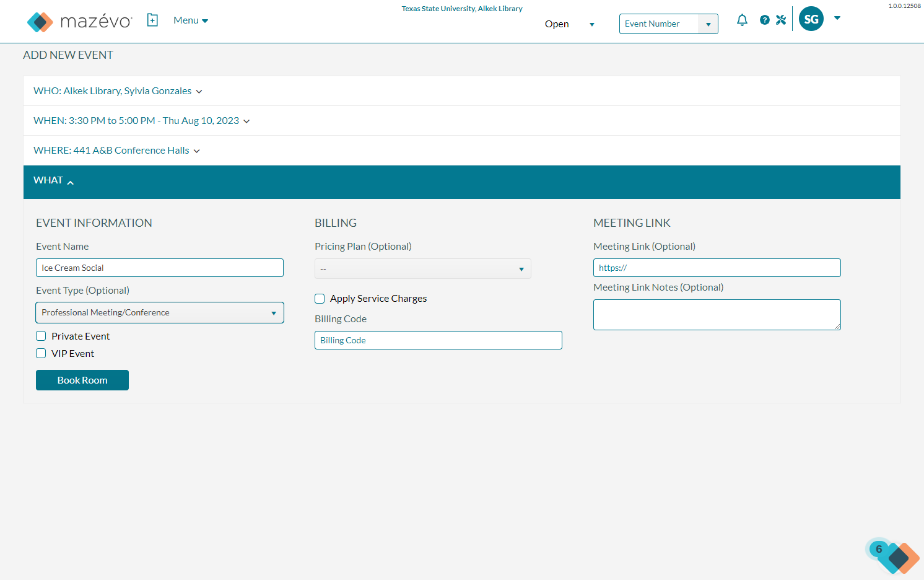Open the tools wrench icon
Image resolution: width=924 pixels, height=580 pixels.
pyautogui.click(x=781, y=20)
